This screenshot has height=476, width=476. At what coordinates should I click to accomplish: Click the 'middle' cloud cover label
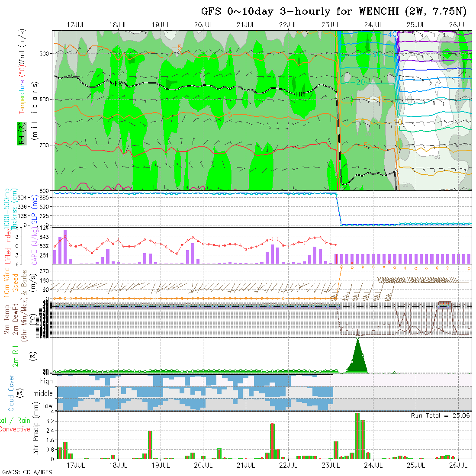(x=43, y=394)
